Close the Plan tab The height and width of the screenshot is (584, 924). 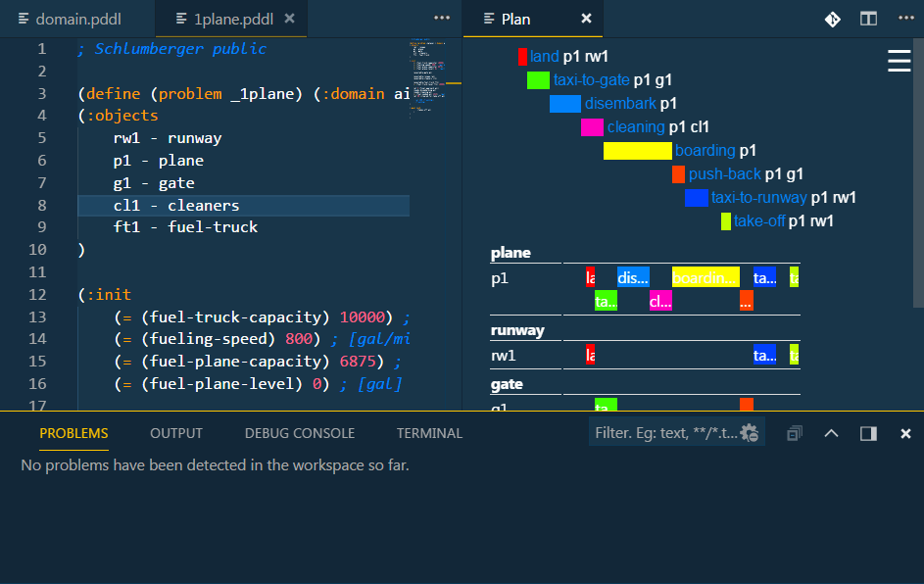pos(586,19)
